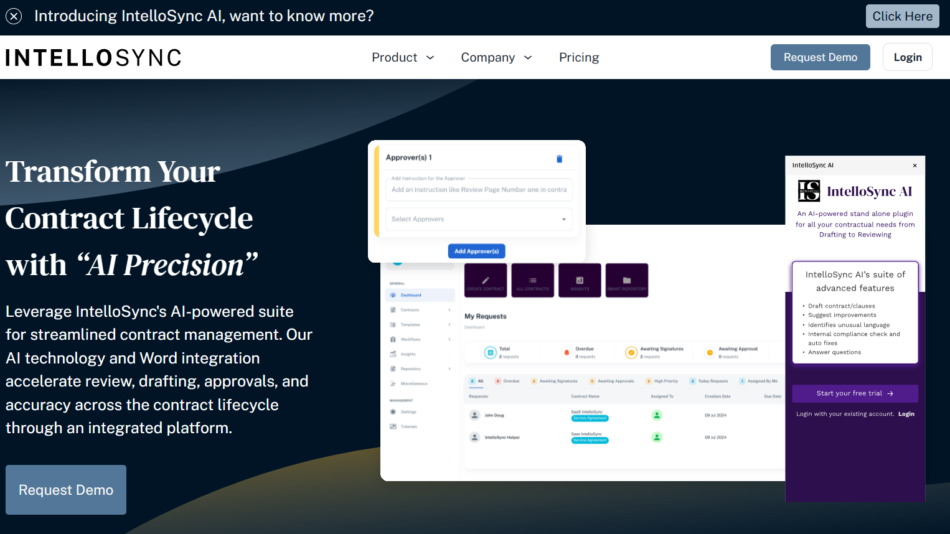Image resolution: width=950 pixels, height=534 pixels.
Task: Click the Insights chart tile
Action: 579,281
